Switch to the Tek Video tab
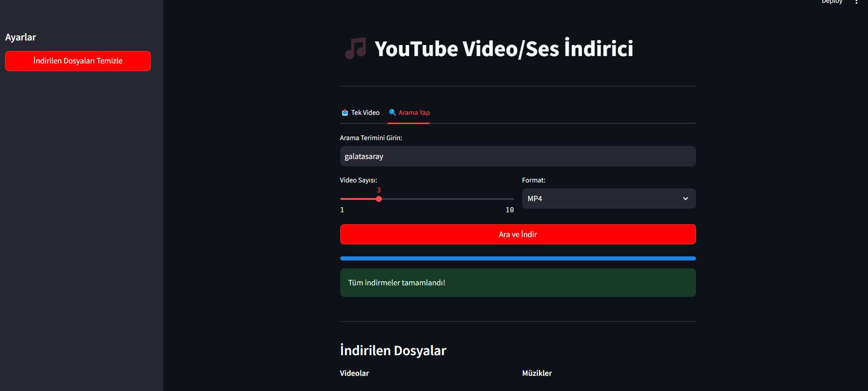Image resolution: width=868 pixels, height=391 pixels. 360,113
